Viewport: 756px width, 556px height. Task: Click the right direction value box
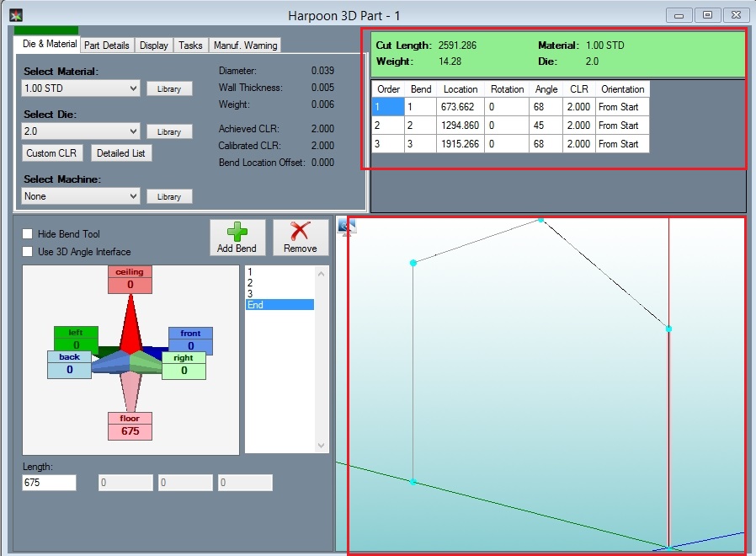click(184, 371)
